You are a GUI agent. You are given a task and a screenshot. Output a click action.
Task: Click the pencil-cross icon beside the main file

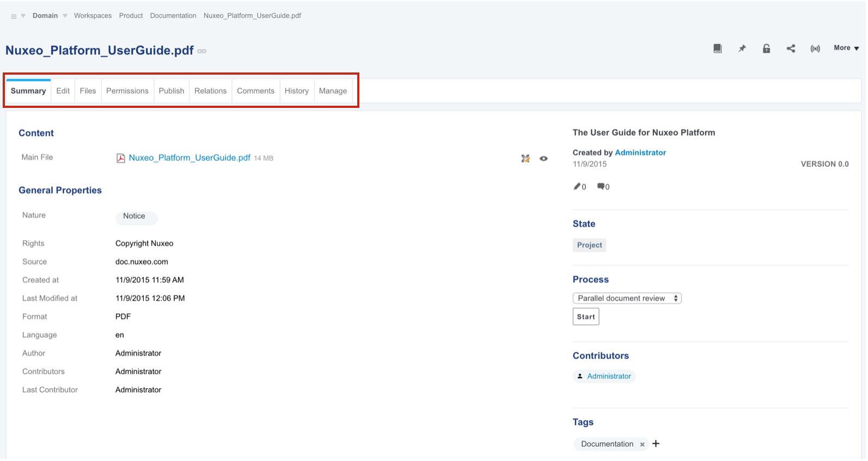tap(525, 159)
